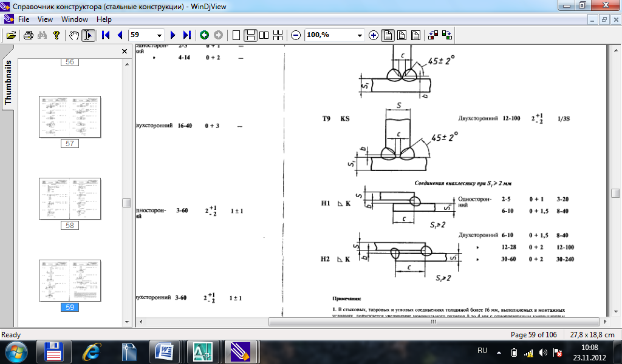The image size is (622, 364).
Task: Click the Help question mark icon
Action: point(56,35)
